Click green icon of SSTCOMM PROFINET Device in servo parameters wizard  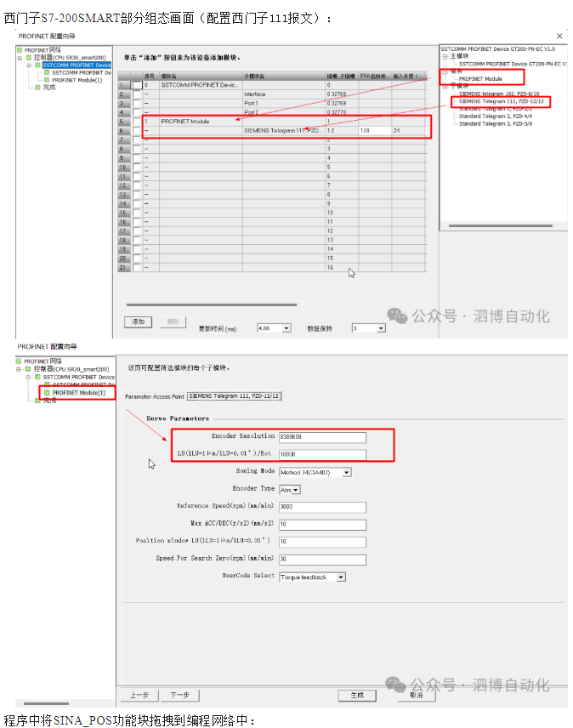[x=37, y=377]
